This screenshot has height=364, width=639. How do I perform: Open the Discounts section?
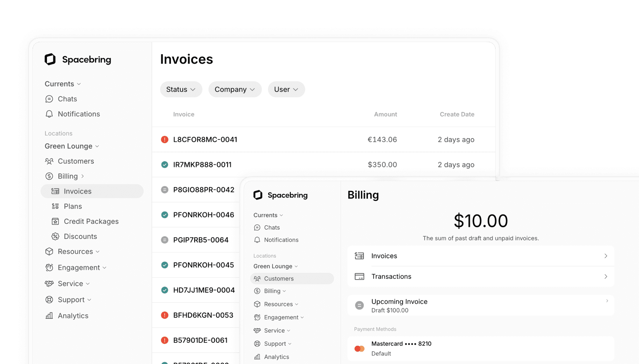coord(80,236)
